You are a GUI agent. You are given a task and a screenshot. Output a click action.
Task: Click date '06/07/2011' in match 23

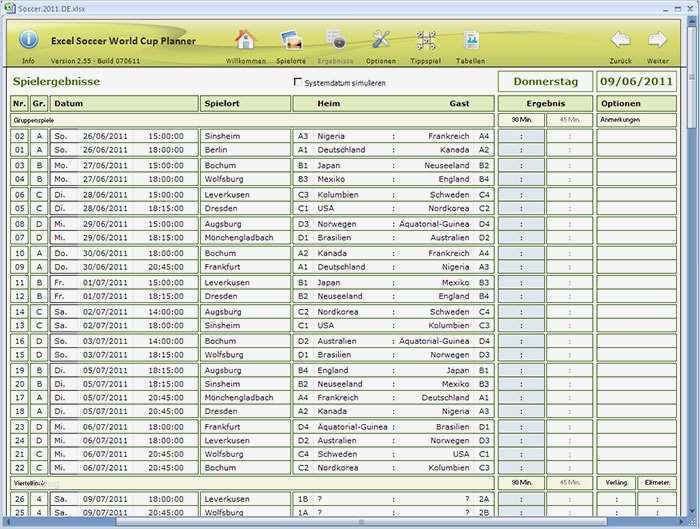click(x=105, y=427)
